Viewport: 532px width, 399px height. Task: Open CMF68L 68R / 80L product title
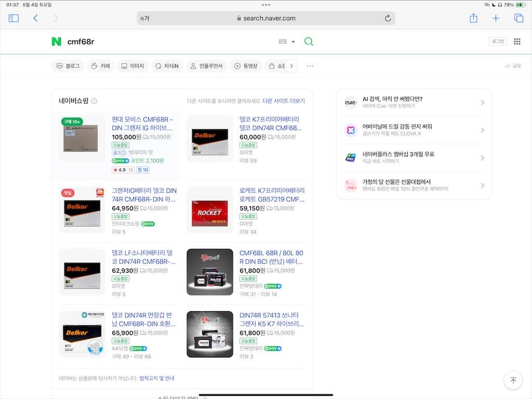(x=271, y=257)
